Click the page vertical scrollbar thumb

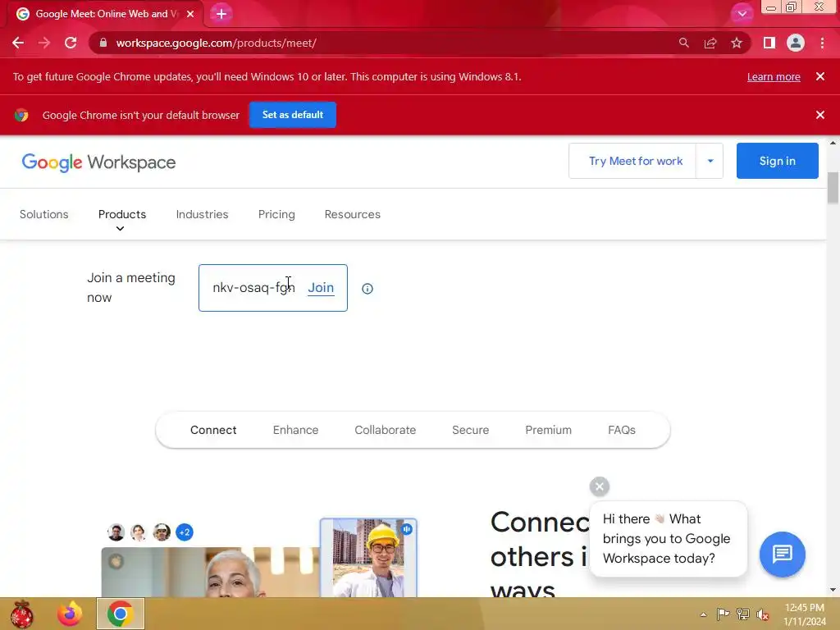pyautogui.click(x=833, y=188)
